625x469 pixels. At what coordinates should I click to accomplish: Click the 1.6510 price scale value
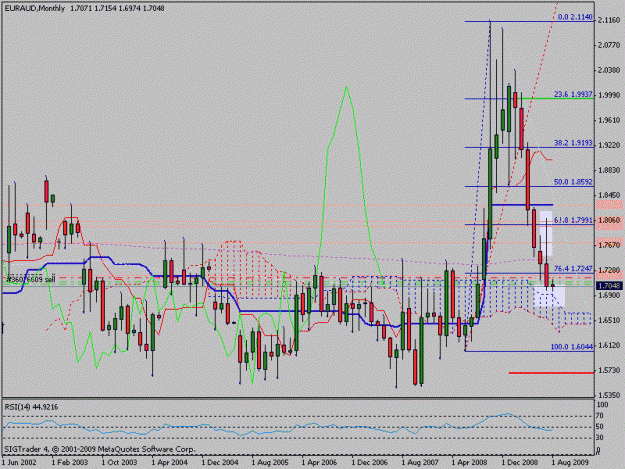point(609,320)
